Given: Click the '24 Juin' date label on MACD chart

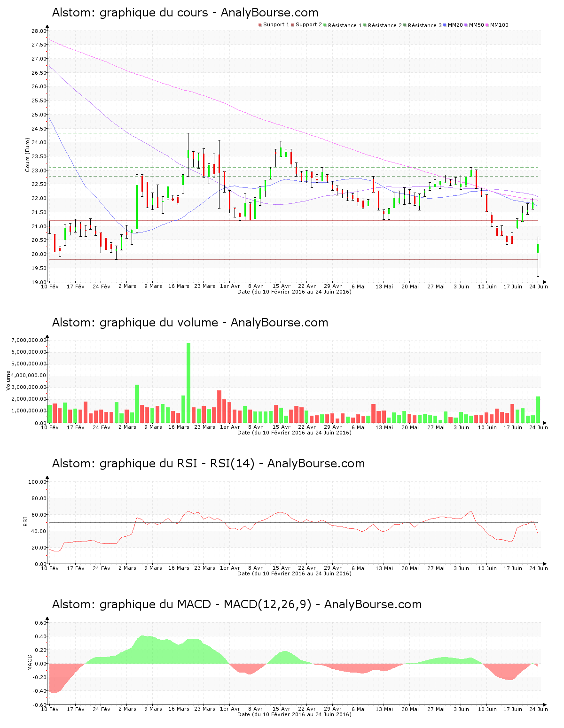Looking at the screenshot, I should tap(539, 709).
